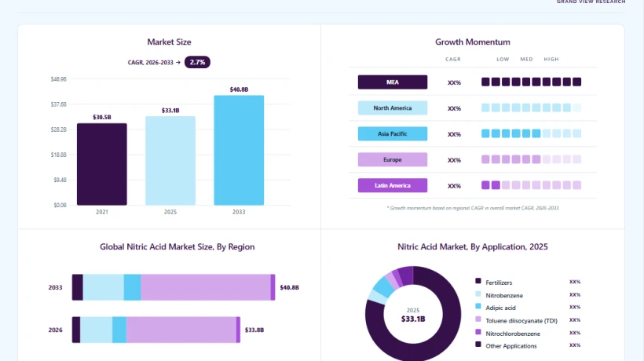644x361 pixels.
Task: Click the Fertilizers legend swatch
Action: 478,281
